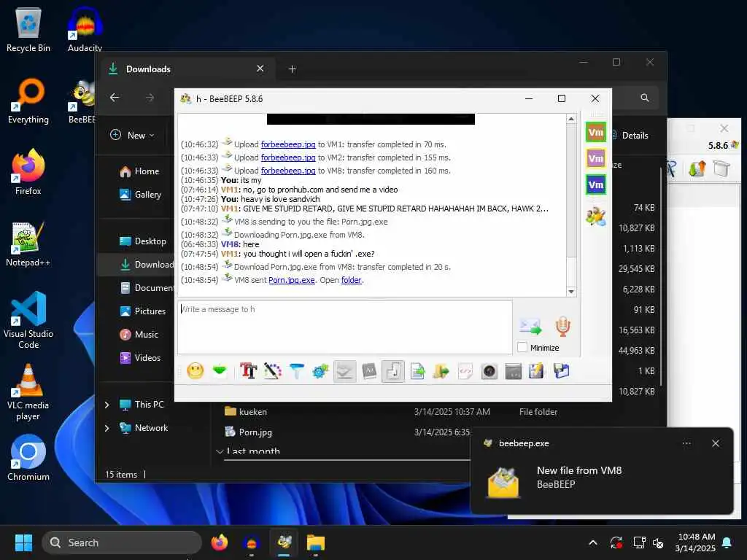This screenshot has width=747, height=560.
Task: Expand Network tree node
Action: tap(107, 428)
